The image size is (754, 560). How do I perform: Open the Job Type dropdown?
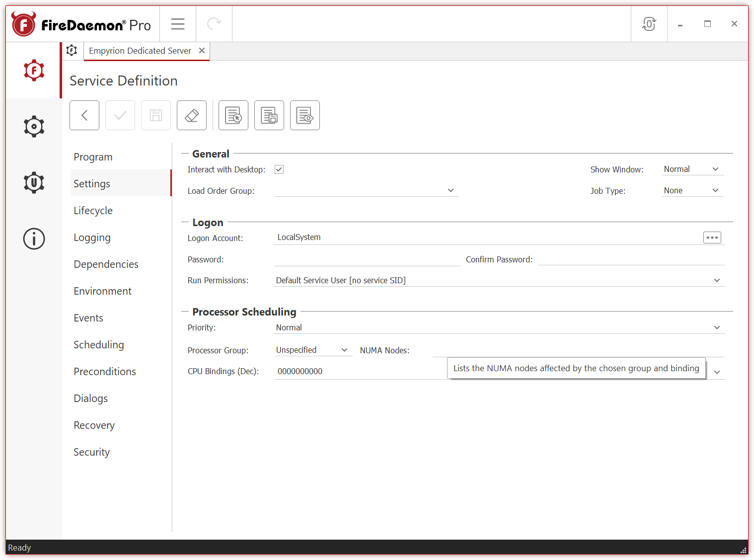(692, 190)
